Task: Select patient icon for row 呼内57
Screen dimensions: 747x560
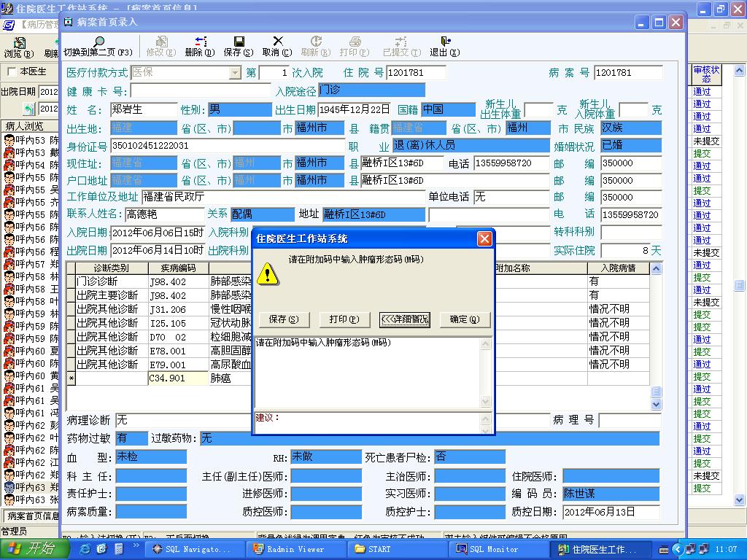Action: tap(9, 264)
